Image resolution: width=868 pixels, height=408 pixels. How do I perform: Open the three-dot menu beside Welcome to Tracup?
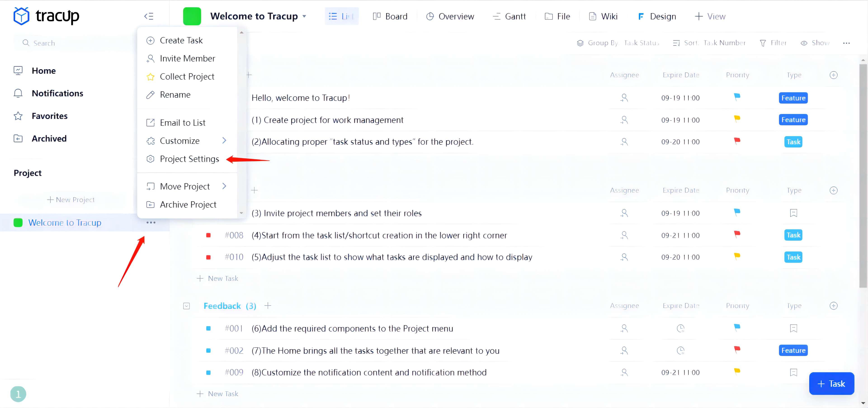pyautogui.click(x=151, y=223)
